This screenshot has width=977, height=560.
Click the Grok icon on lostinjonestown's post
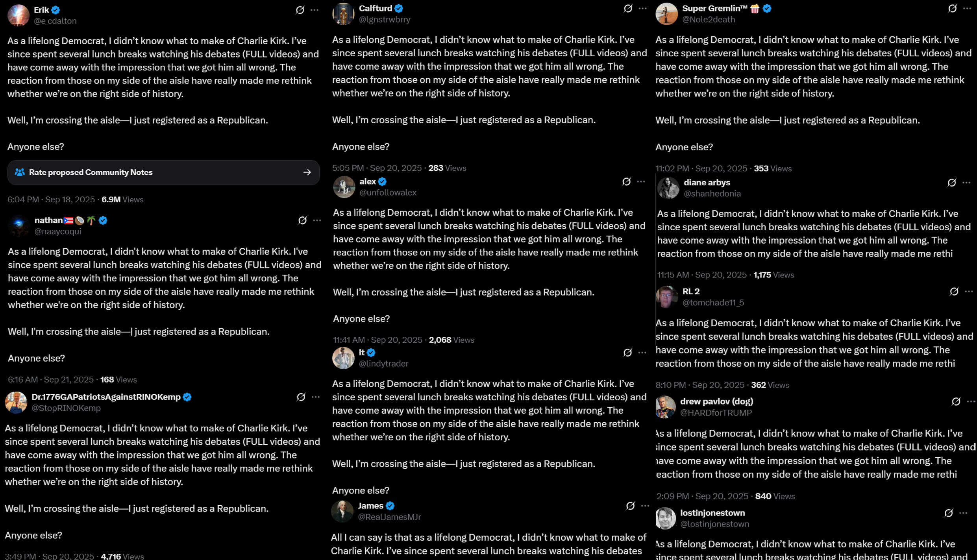948,513
